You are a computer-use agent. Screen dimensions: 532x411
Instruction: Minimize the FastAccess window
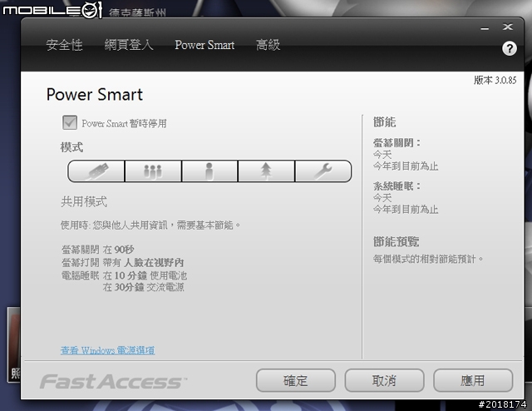[x=485, y=27]
